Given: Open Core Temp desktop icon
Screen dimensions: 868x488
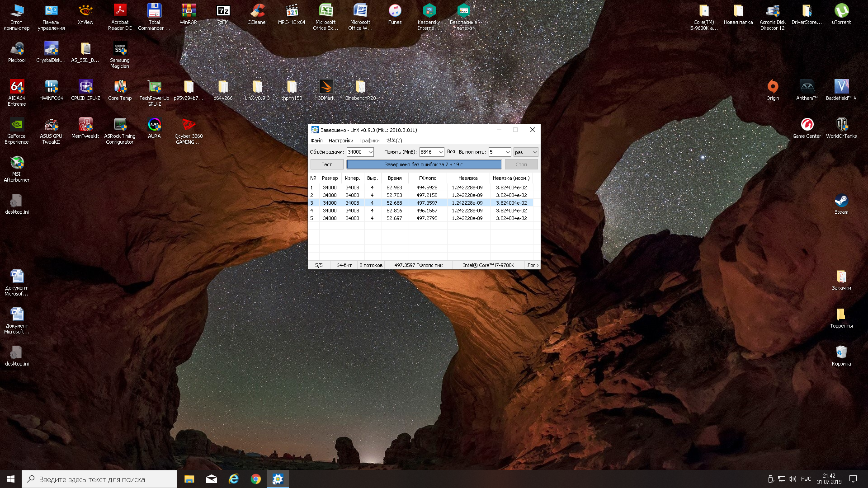Looking at the screenshot, I should 120,87.
